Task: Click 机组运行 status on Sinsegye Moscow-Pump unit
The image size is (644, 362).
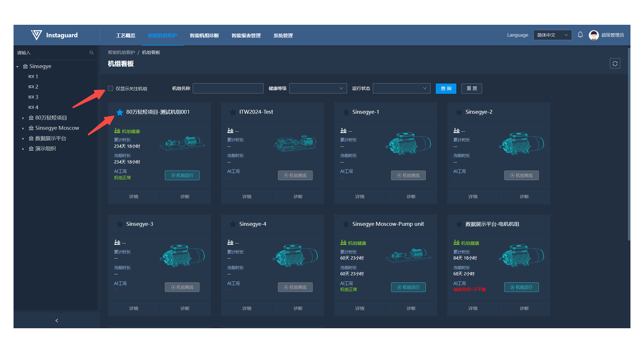Action: pyautogui.click(x=408, y=287)
